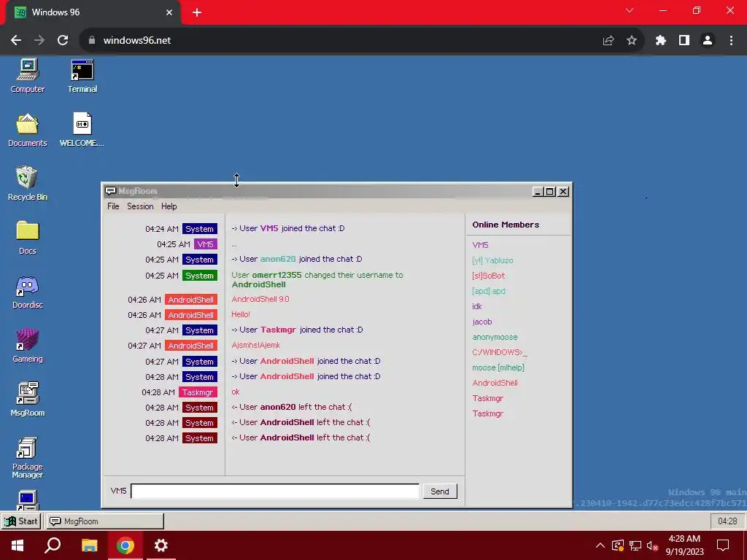Screen dimensions: 747x560
Task: Select [s!]SoBot in Online Members
Action: pos(488,276)
